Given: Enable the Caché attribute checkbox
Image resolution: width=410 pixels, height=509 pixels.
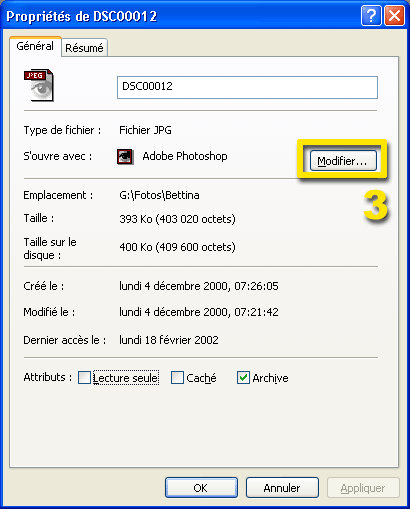Looking at the screenshot, I should point(177,378).
